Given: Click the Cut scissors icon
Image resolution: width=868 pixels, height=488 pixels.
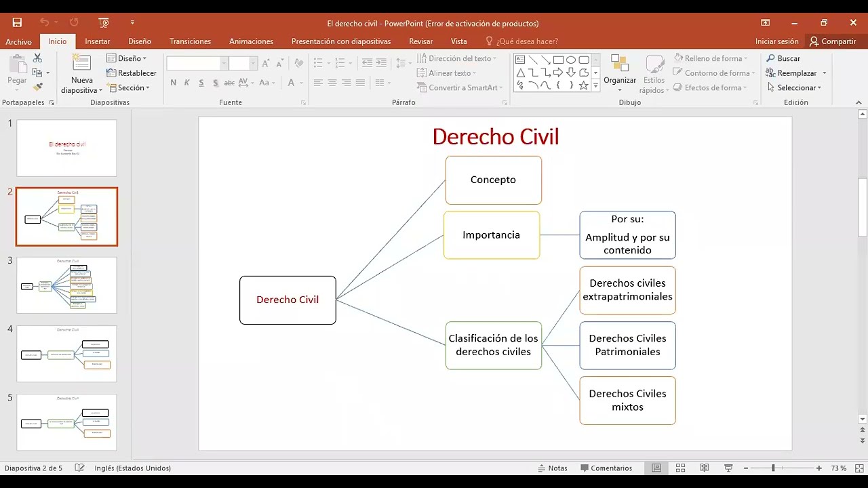Looking at the screenshot, I should pos(37,59).
